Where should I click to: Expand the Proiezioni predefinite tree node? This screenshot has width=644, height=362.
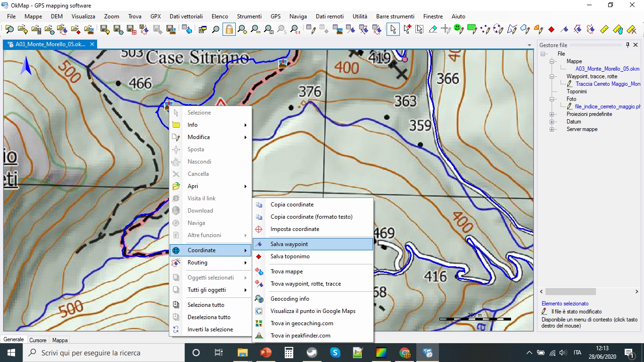[x=552, y=114]
